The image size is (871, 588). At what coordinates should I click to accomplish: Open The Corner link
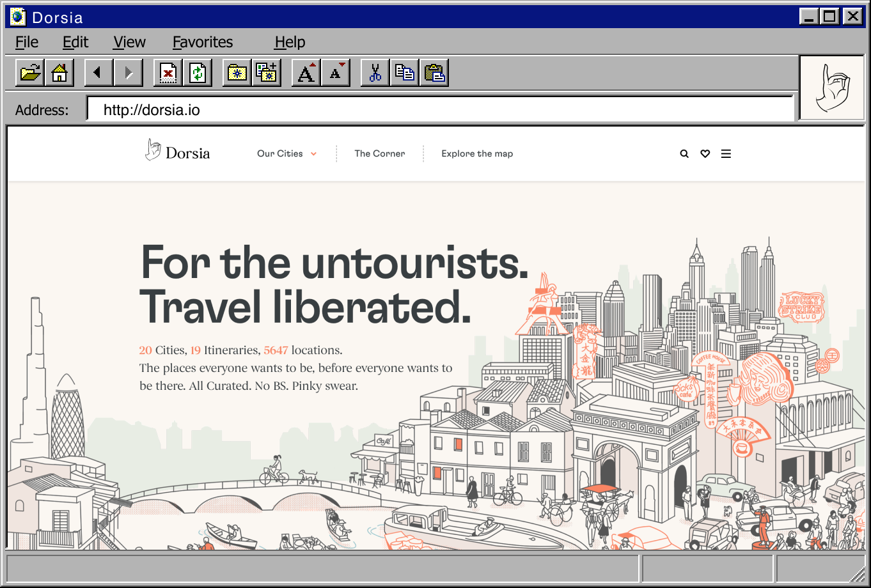(380, 153)
